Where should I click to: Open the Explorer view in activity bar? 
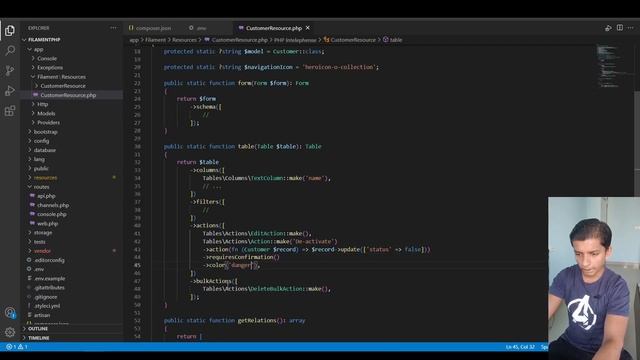point(10,30)
